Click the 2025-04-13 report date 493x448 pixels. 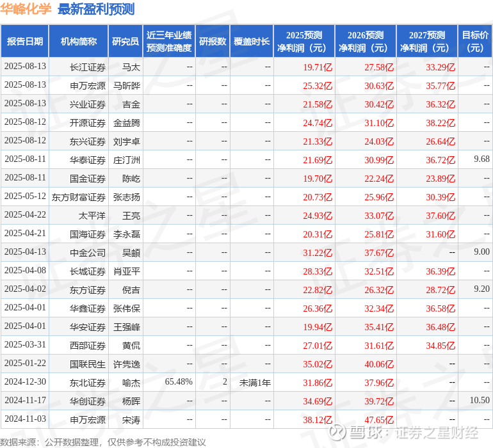click(25, 252)
